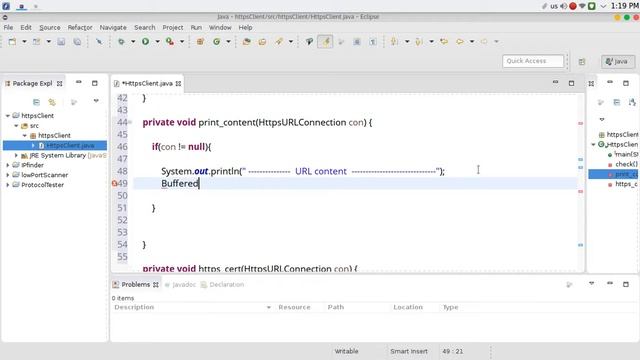Click the Open Task icon
The height and width of the screenshot is (360, 640).
pos(262,42)
